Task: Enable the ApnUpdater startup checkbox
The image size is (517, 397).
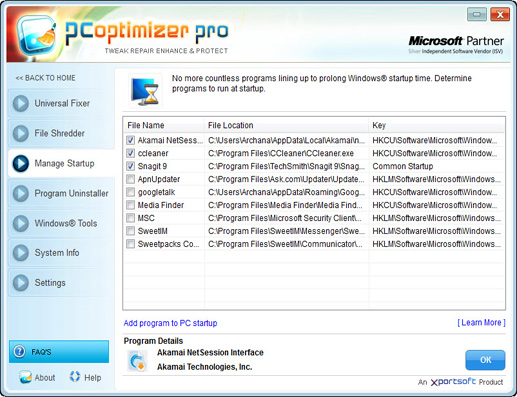Action: coord(130,179)
